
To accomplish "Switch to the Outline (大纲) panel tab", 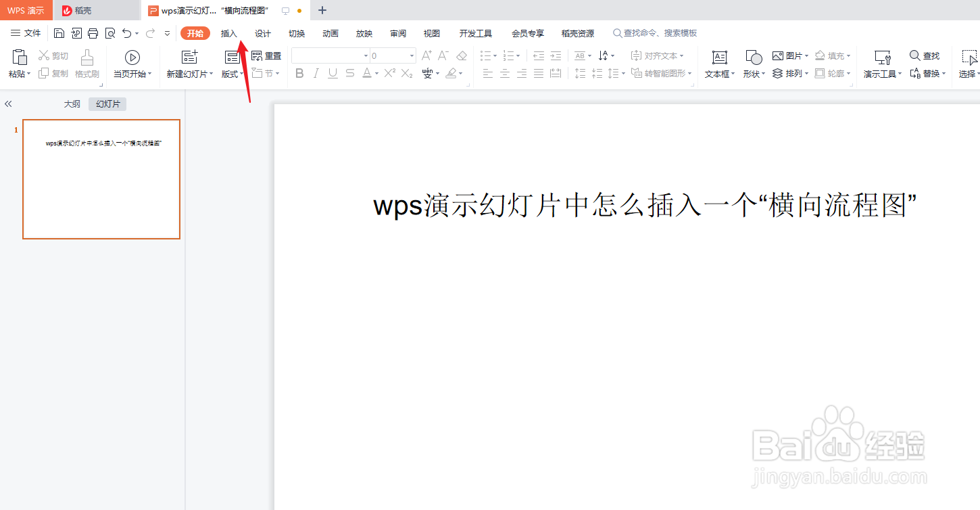I will 72,104.
